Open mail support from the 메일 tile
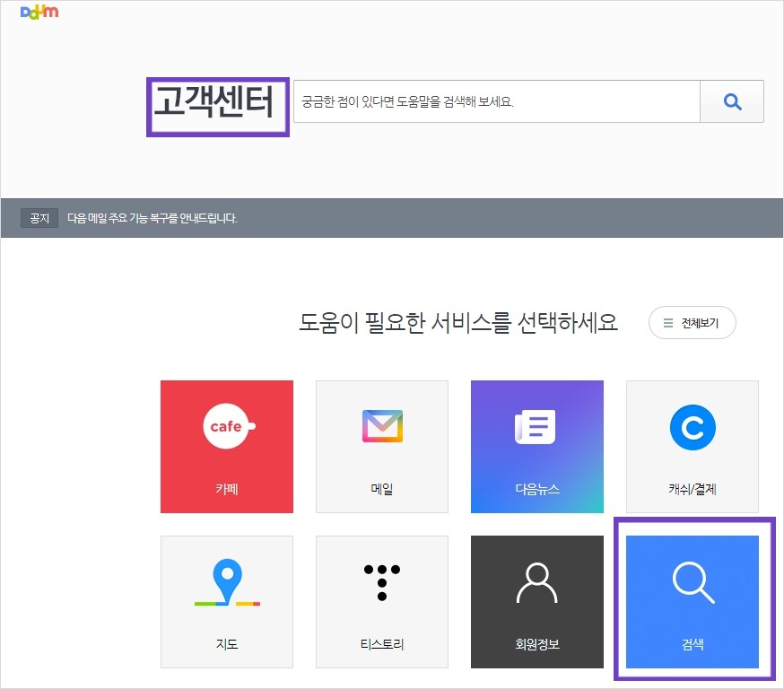This screenshot has width=784, height=689. pyautogui.click(x=381, y=446)
